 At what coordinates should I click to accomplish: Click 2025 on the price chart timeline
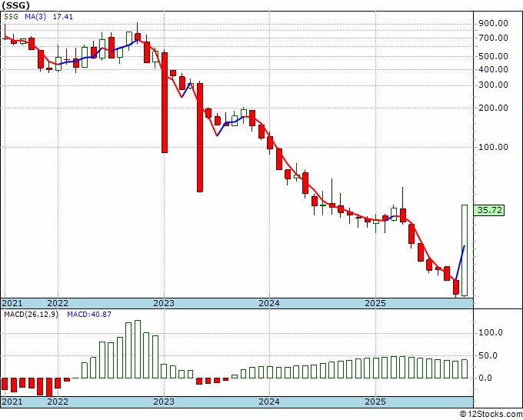[x=375, y=303]
